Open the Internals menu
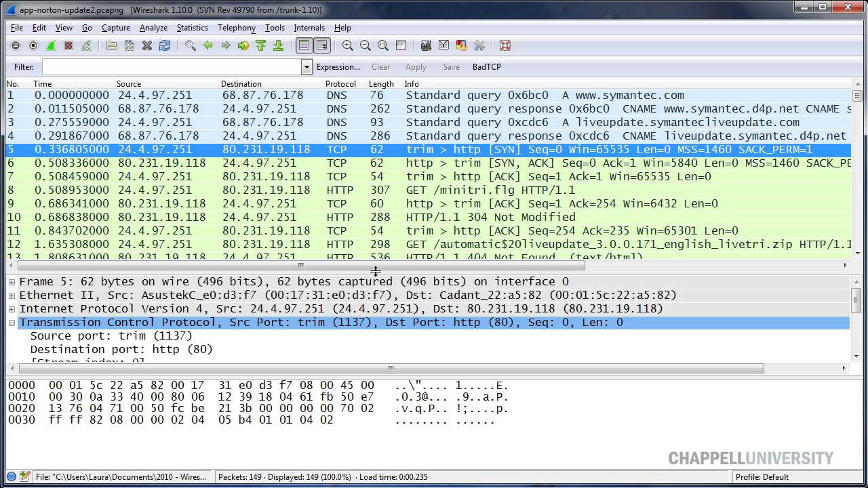The width and height of the screenshot is (868, 488). pos(309,28)
